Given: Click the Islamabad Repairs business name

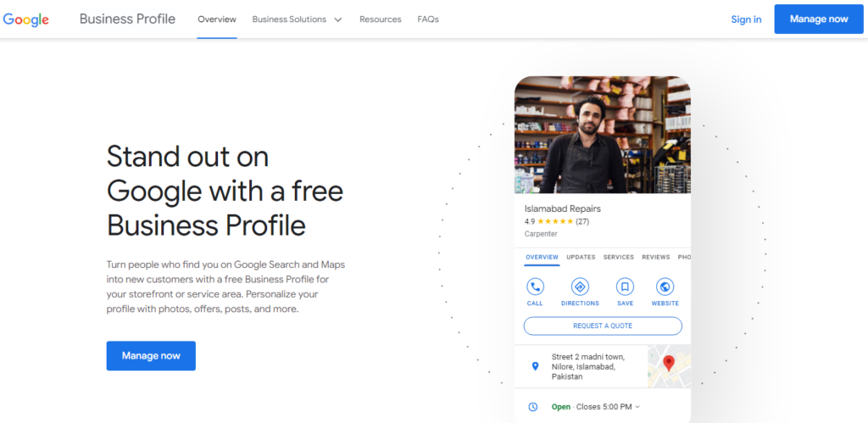Looking at the screenshot, I should pyautogui.click(x=563, y=209).
